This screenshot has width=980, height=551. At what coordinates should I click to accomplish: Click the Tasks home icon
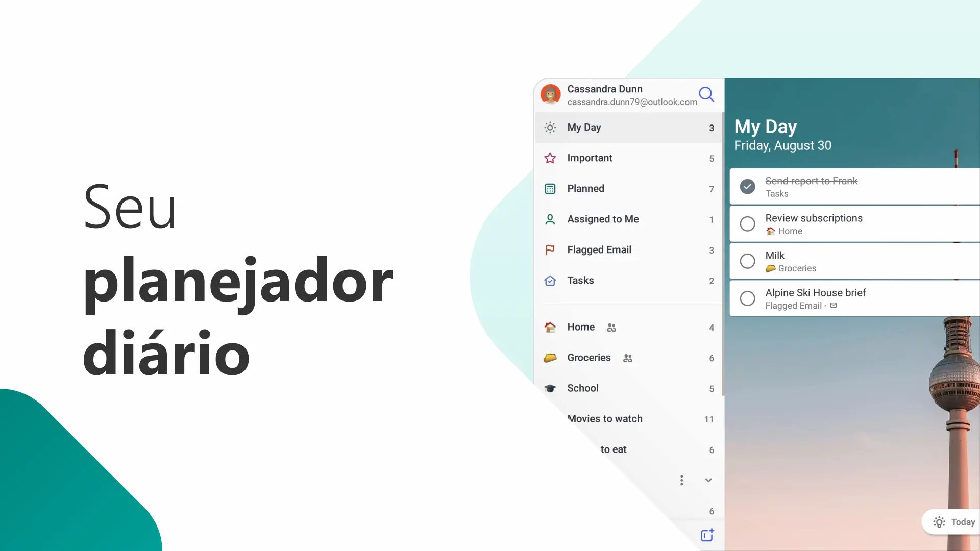click(551, 281)
